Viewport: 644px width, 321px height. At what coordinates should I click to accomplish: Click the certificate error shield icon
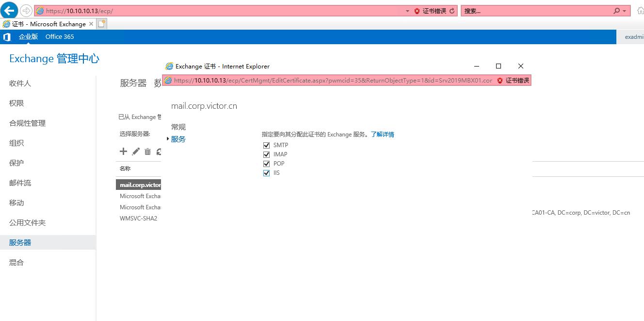tap(416, 10)
